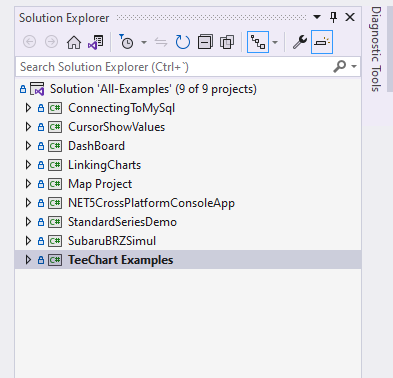393x378 pixels.
Task: Click the Forward navigation arrow in Solution Explorer
Action: tap(51, 42)
